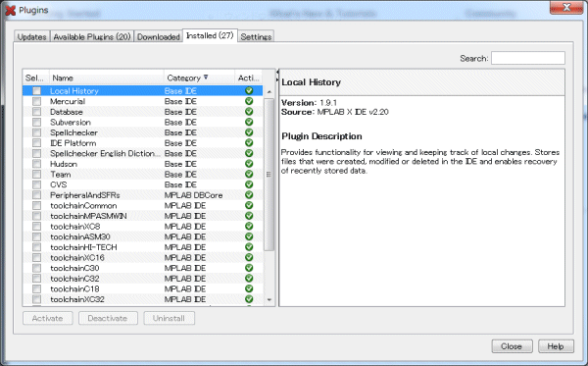Click the Uninstall button

pyautogui.click(x=170, y=318)
